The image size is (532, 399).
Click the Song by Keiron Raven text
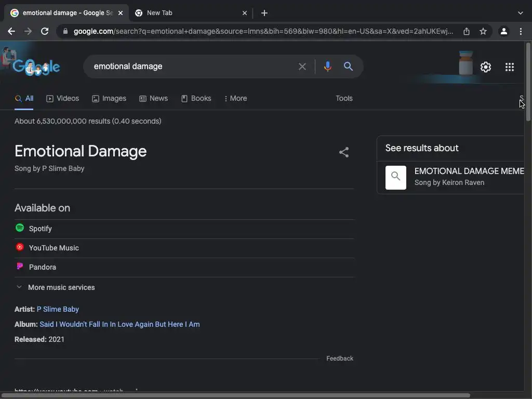[449, 182]
